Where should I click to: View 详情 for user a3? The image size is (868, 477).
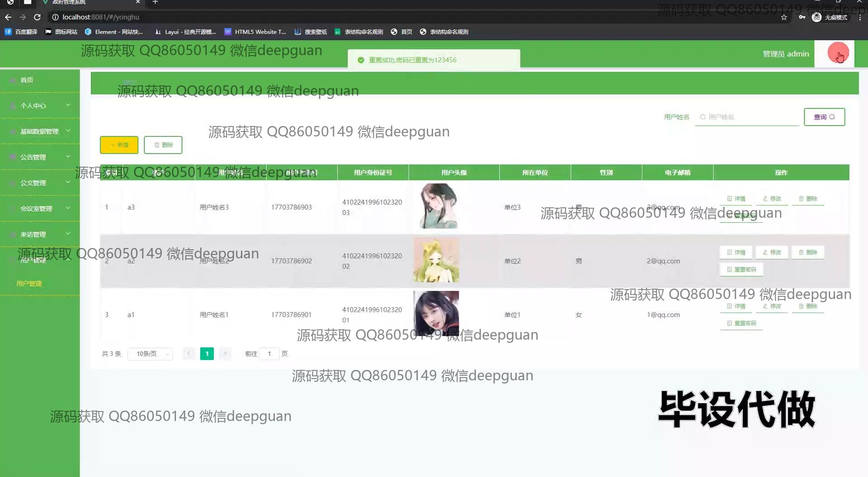click(736, 199)
